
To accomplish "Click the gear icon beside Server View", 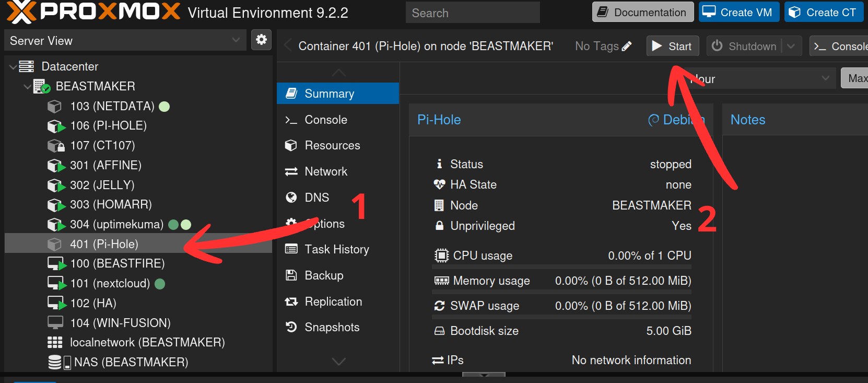I will (261, 40).
